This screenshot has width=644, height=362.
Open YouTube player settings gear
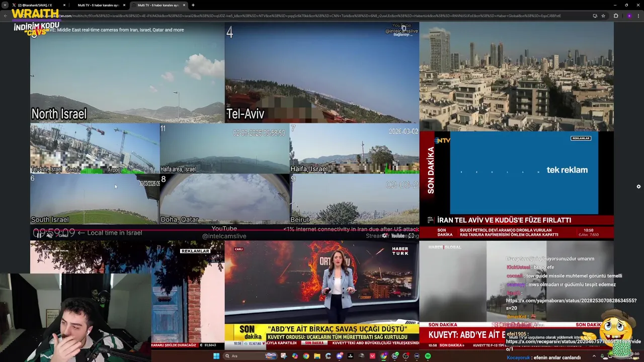385,235
